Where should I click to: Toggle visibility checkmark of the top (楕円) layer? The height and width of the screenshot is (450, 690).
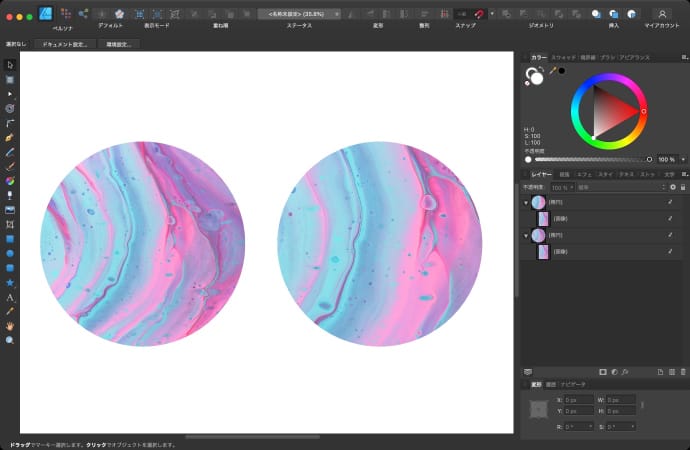coord(670,202)
